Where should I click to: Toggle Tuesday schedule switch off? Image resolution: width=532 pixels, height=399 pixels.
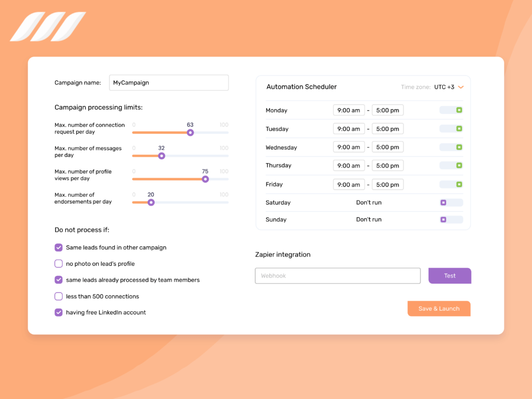pos(451,129)
